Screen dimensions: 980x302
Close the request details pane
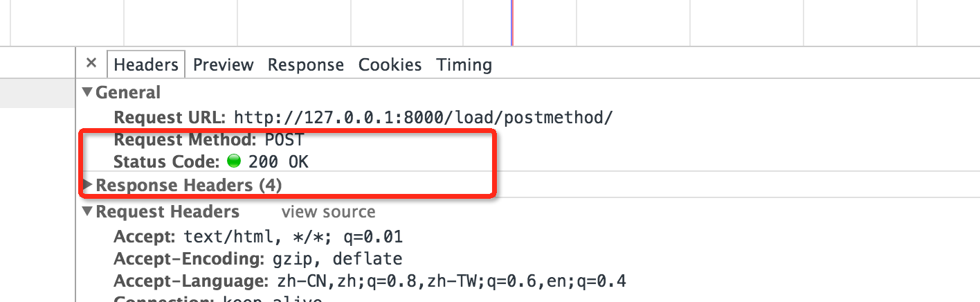pyautogui.click(x=91, y=64)
